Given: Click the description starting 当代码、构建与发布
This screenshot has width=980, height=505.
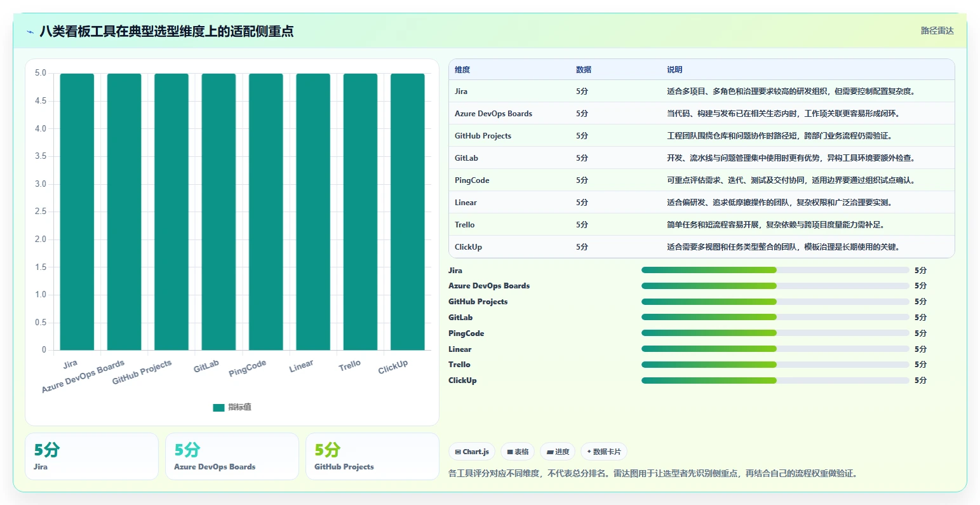Looking at the screenshot, I should (784, 114).
